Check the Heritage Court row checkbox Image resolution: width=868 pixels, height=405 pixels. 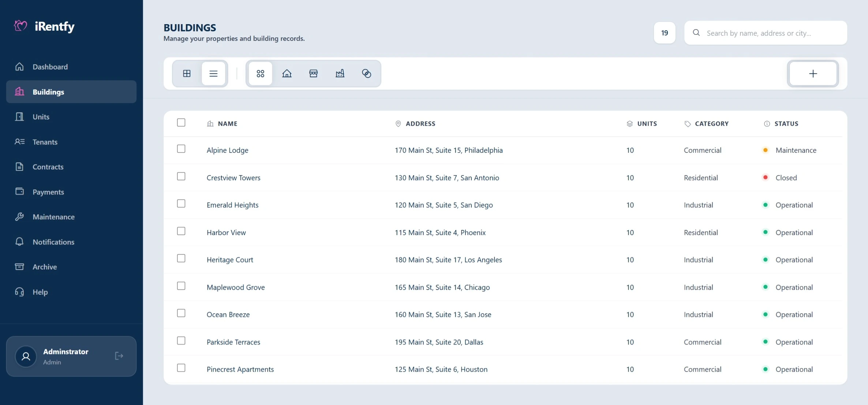point(181,258)
